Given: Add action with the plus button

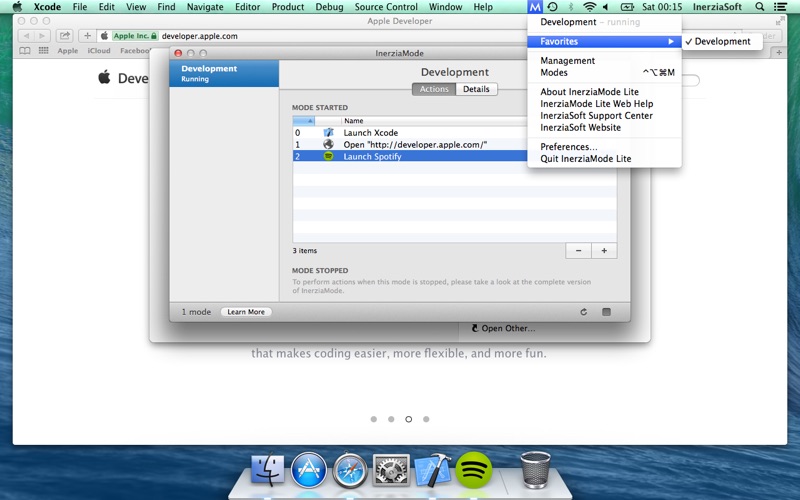Looking at the screenshot, I should [604, 251].
